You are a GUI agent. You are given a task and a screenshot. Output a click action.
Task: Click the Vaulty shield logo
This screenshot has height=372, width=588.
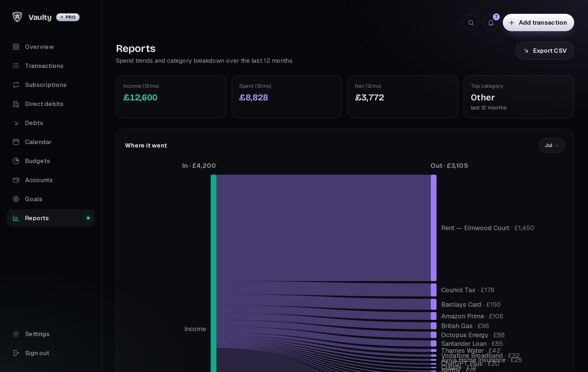17,17
